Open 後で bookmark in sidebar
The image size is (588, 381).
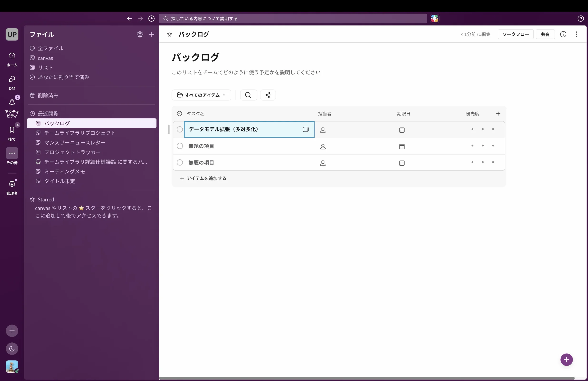click(x=12, y=133)
